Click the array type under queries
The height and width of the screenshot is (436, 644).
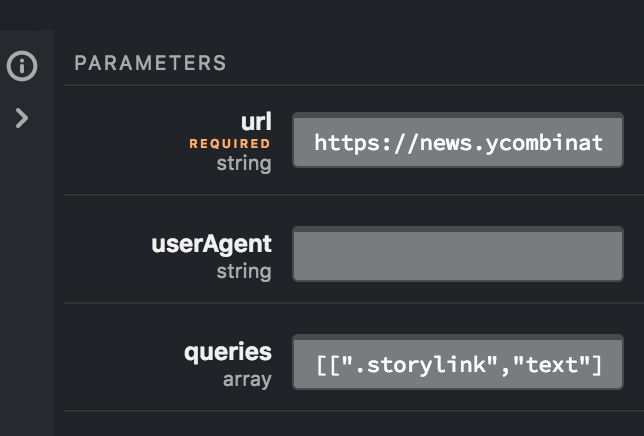tap(246, 380)
